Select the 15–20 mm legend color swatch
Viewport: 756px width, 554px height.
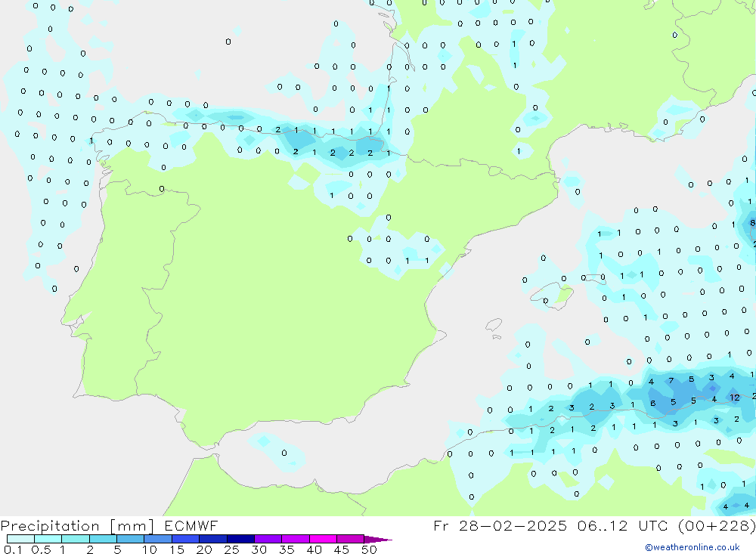pyautogui.click(x=186, y=539)
